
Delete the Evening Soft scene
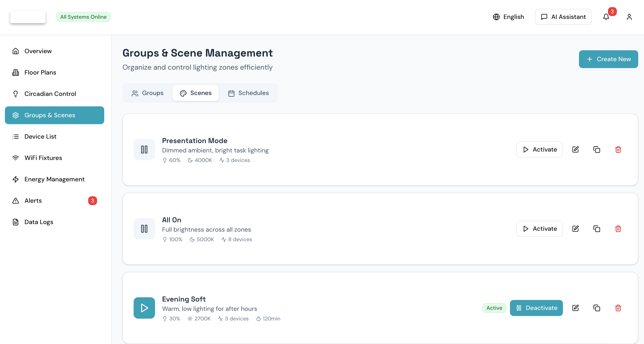click(618, 308)
